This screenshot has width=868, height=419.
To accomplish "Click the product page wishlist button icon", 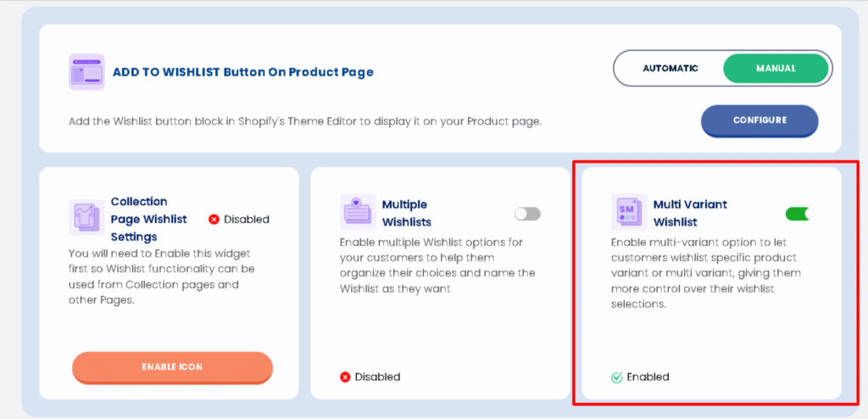I will tap(86, 72).
